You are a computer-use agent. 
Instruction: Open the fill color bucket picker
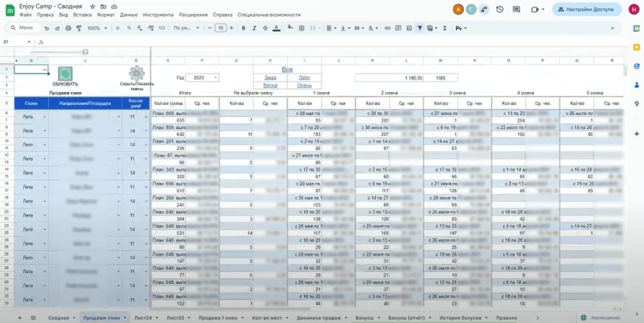(x=290, y=28)
